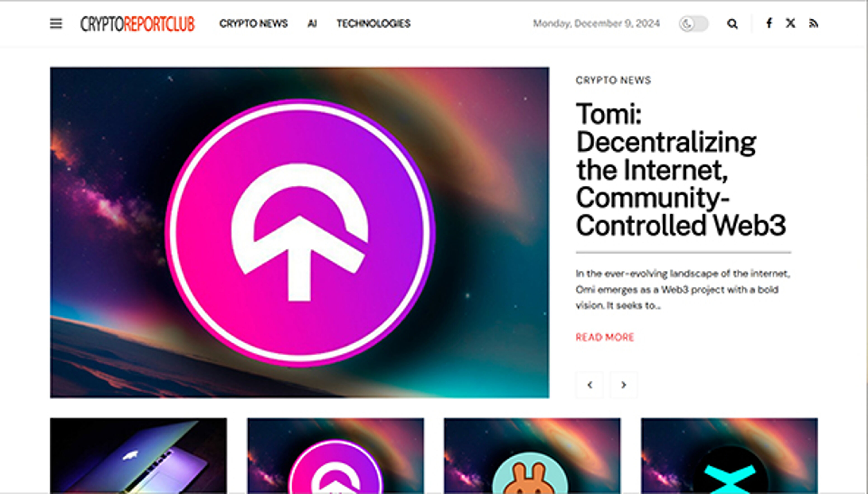
Task: Open the Technologies menu item
Action: pos(374,24)
